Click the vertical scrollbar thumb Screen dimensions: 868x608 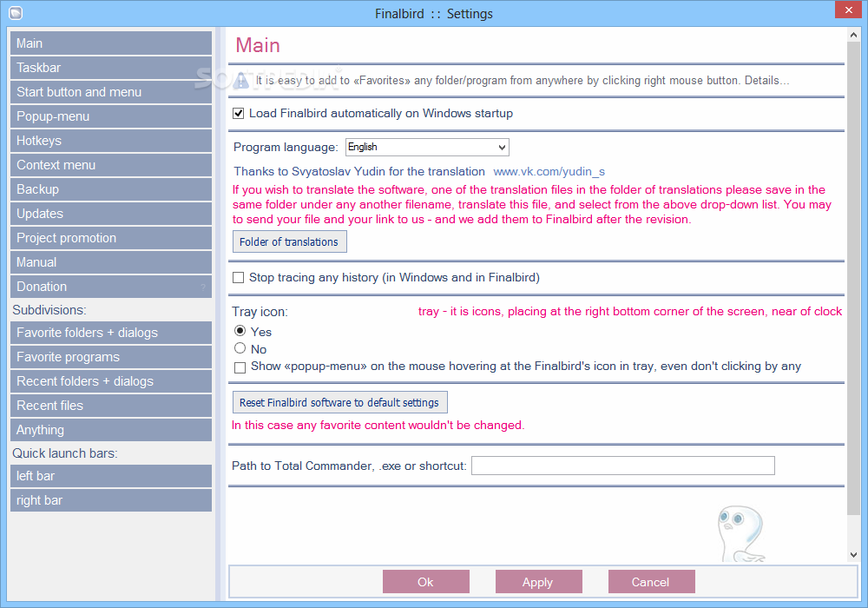click(x=853, y=277)
